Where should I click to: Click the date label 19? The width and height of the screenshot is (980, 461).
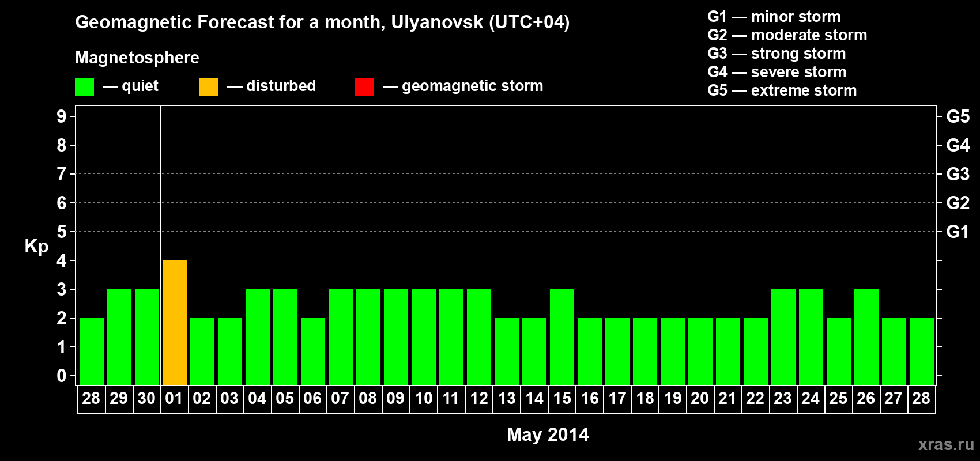pyautogui.click(x=673, y=398)
